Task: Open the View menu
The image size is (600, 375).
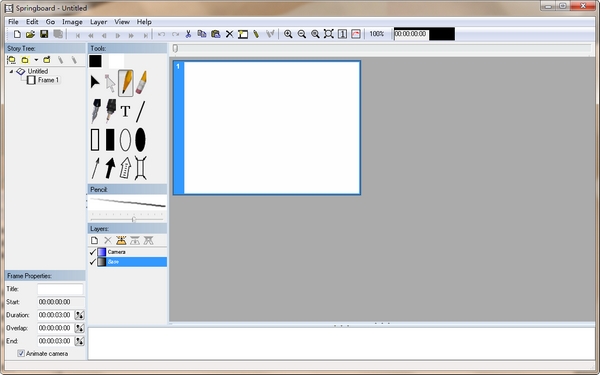Action: (x=122, y=22)
